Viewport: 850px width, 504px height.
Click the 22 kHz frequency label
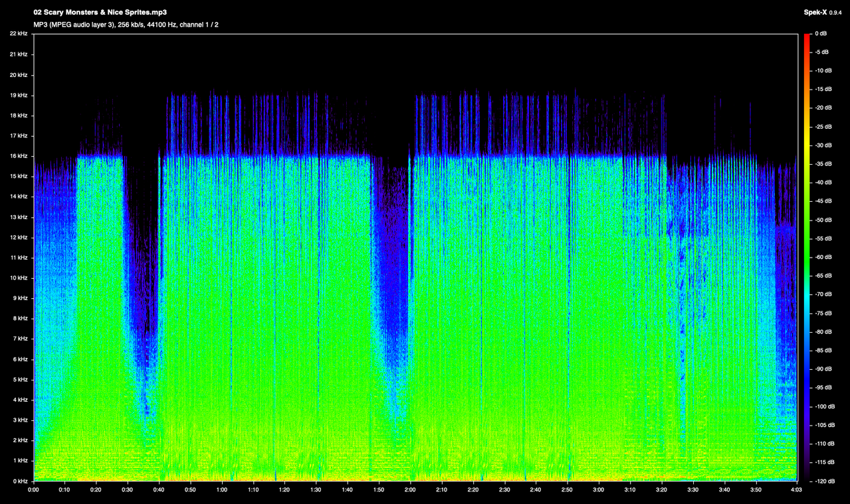[x=18, y=34]
